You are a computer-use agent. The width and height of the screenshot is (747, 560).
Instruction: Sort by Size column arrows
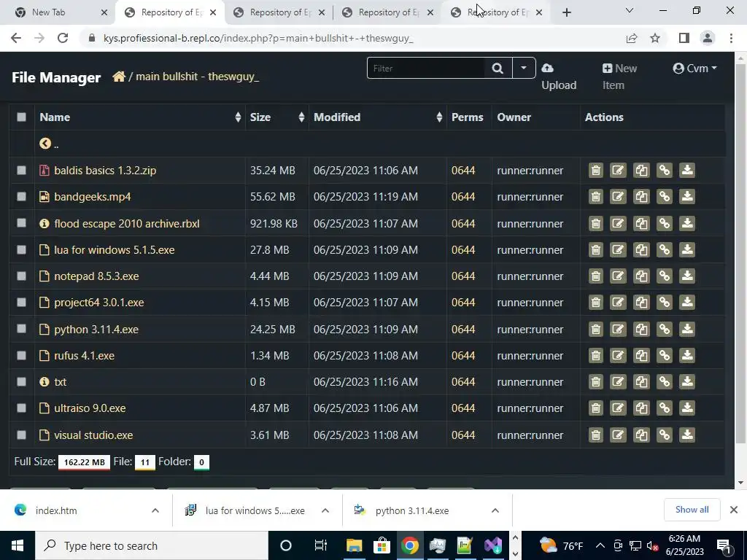point(301,117)
